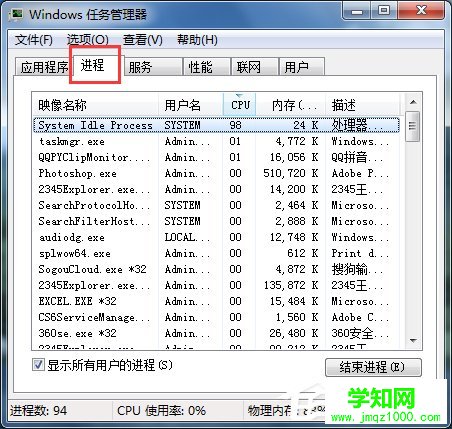The width and height of the screenshot is (452, 429).
Task: Click the process list scroll up arrow
Action: click(x=413, y=102)
